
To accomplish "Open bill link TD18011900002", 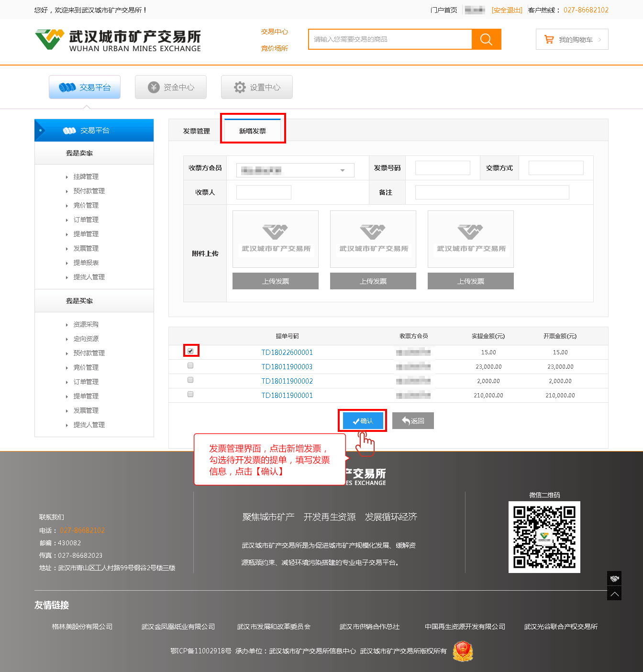I will (287, 381).
